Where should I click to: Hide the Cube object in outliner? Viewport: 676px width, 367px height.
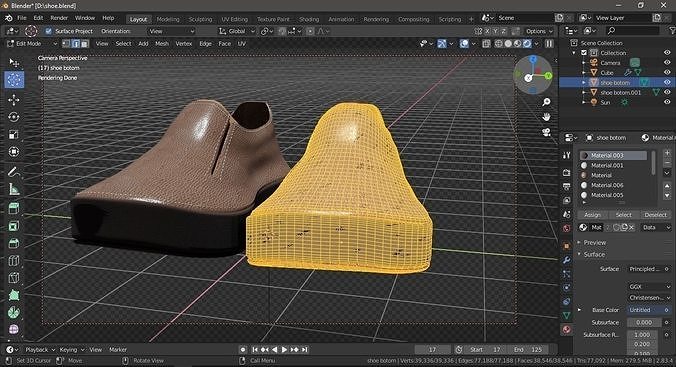(x=667, y=72)
